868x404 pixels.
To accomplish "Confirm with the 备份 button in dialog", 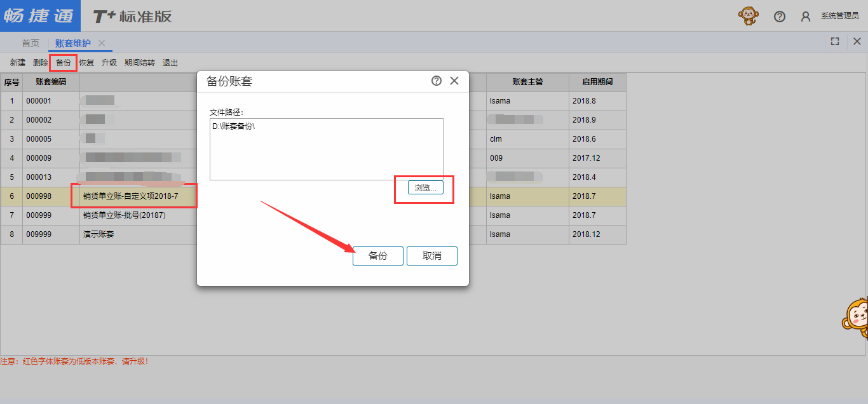I will [377, 256].
